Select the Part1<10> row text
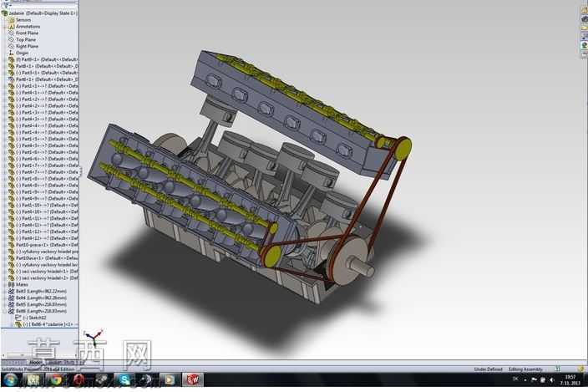588x392 pixels. click(x=47, y=205)
